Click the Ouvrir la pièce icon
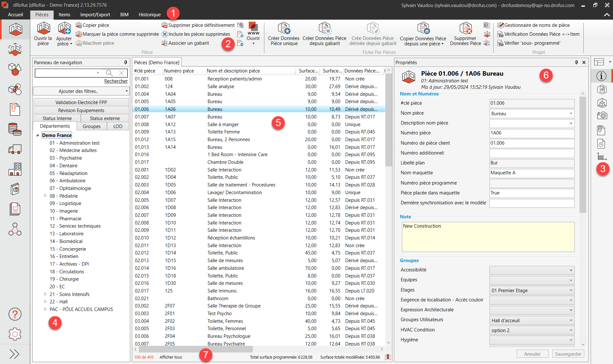The image size is (613, 364). click(x=43, y=29)
